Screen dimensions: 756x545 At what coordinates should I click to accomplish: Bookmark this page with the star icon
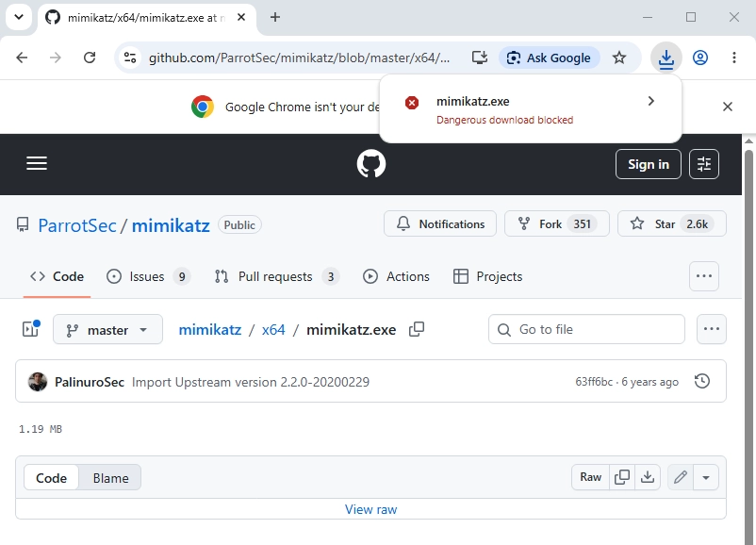click(619, 58)
